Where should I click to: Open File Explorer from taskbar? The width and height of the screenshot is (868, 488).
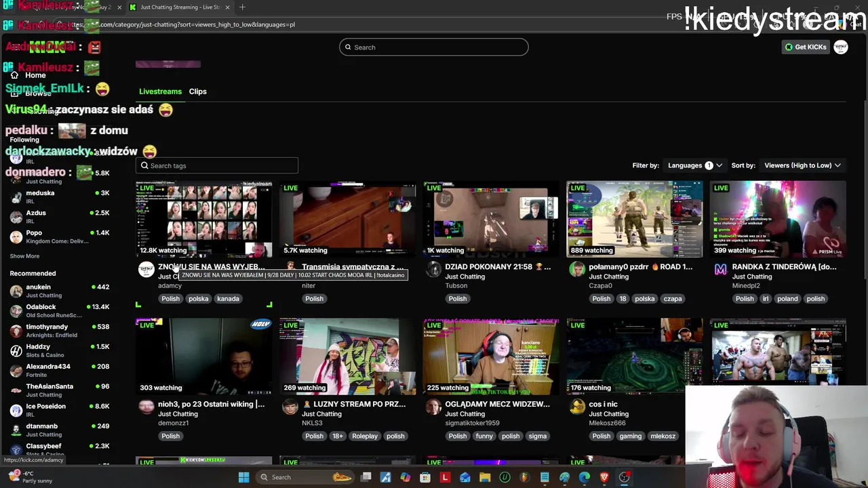click(485, 477)
